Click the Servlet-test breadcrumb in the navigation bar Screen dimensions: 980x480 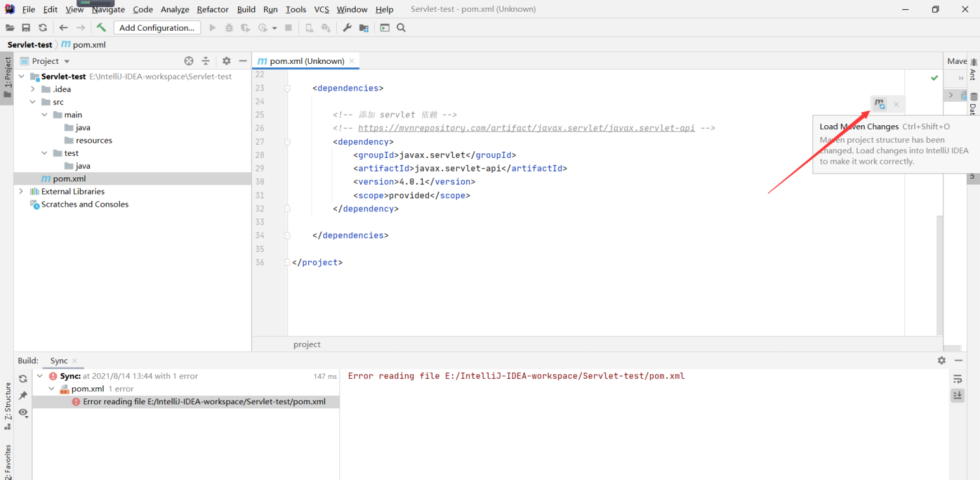point(30,45)
